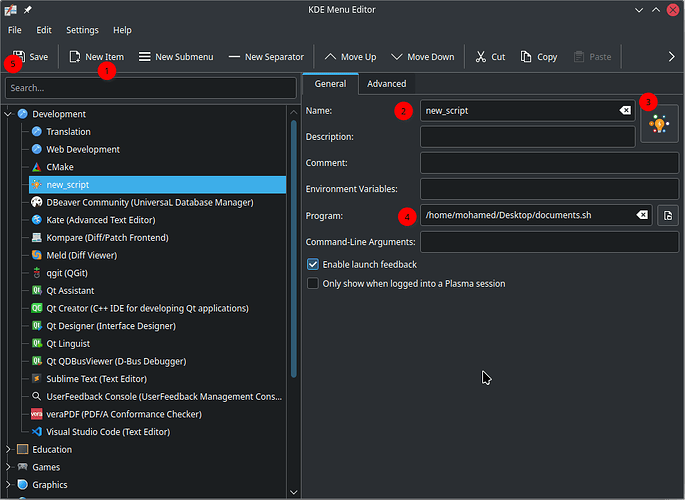This screenshot has width=685, height=500.
Task: Click the Qt Creator green icon
Action: point(37,308)
